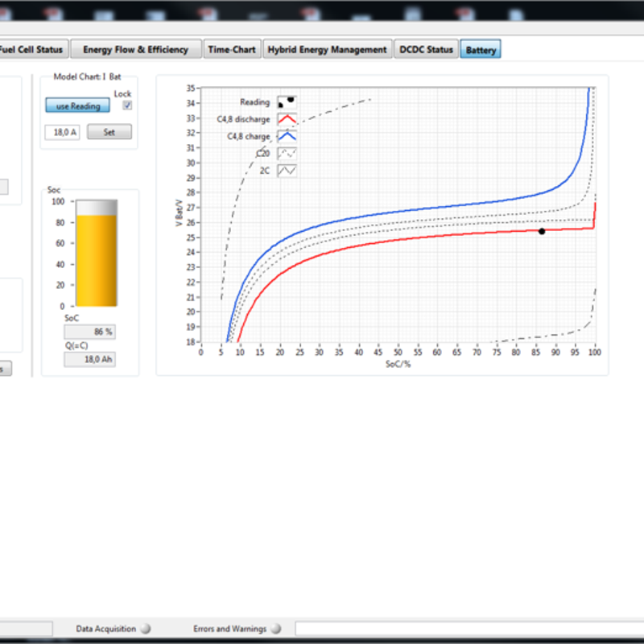
Task: Click the Errors and Warnings indicator LED
Action: (276, 629)
